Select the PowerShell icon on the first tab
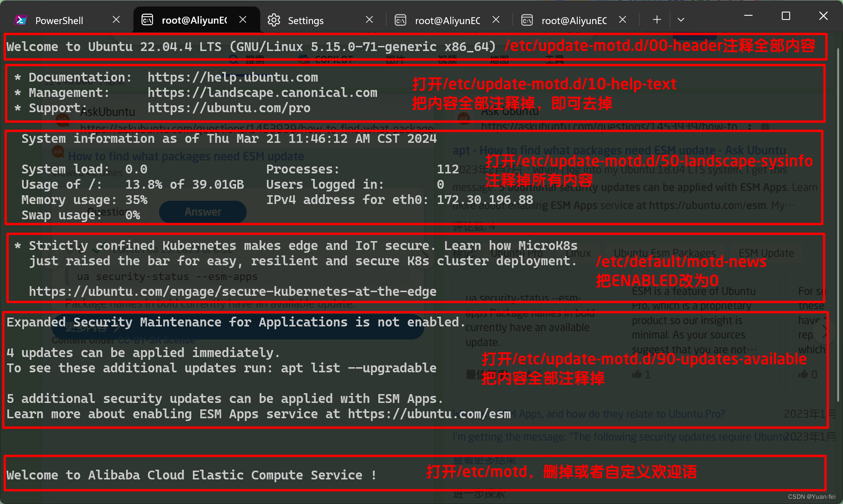 click(x=20, y=20)
